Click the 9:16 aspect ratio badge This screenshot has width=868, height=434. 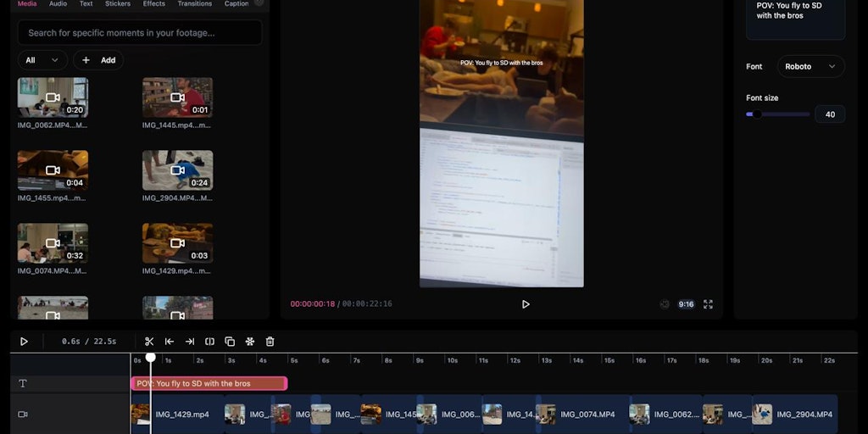[x=686, y=304]
